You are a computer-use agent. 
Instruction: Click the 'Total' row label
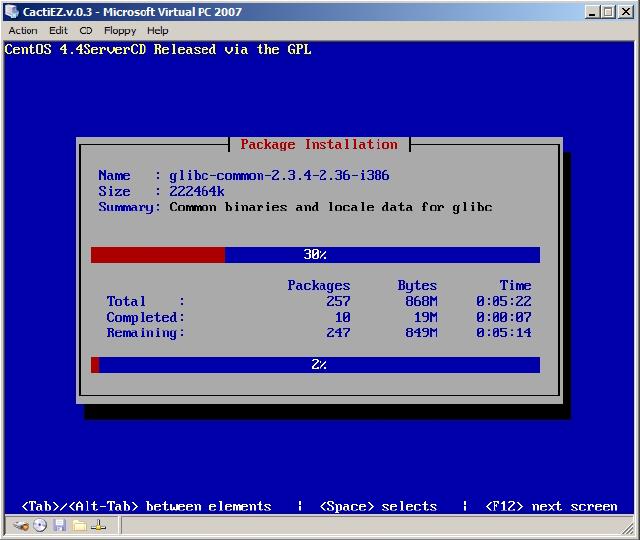tap(126, 301)
